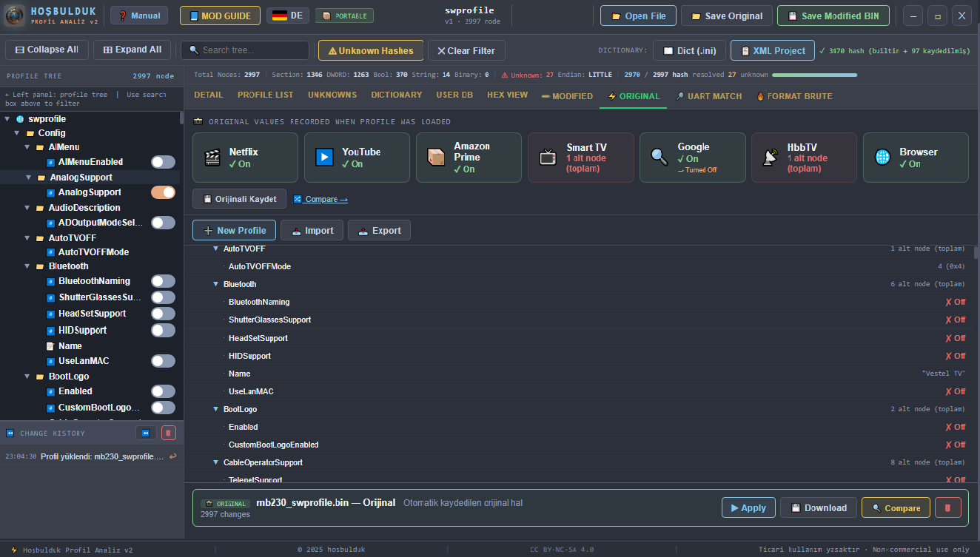Switch to the DETAIL tab
The width and height of the screenshot is (980, 557).
[209, 95]
